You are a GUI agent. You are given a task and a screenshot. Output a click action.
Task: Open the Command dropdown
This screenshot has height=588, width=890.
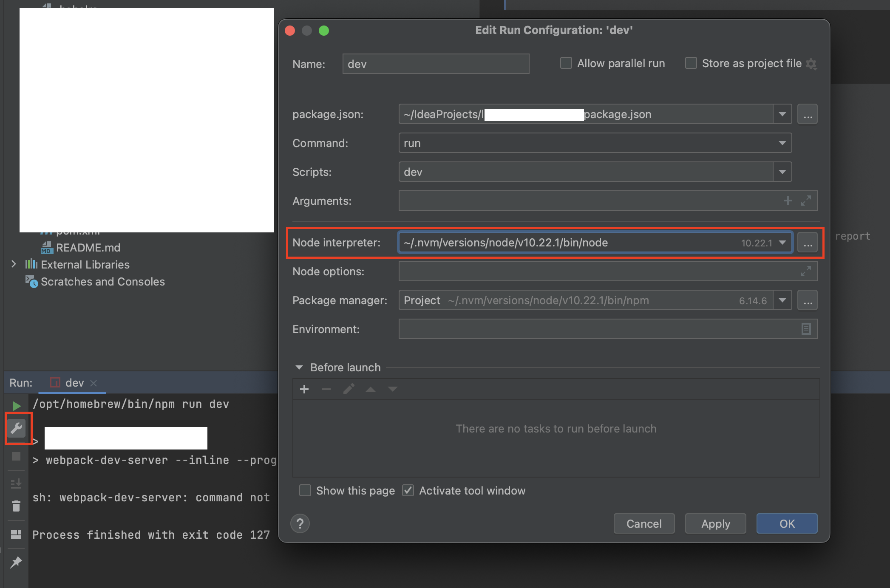(x=782, y=143)
